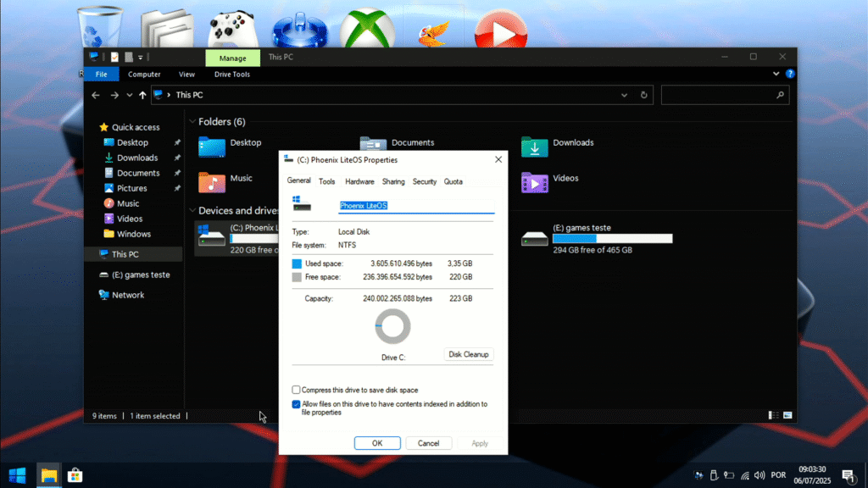Select Documents in the sidebar

(x=138, y=173)
